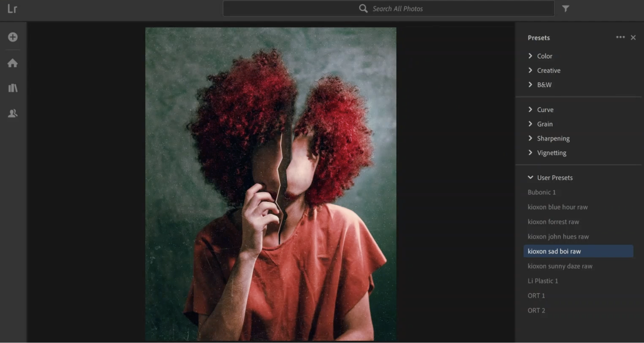
Task: Click the Presets panel title
Action: [539, 38]
